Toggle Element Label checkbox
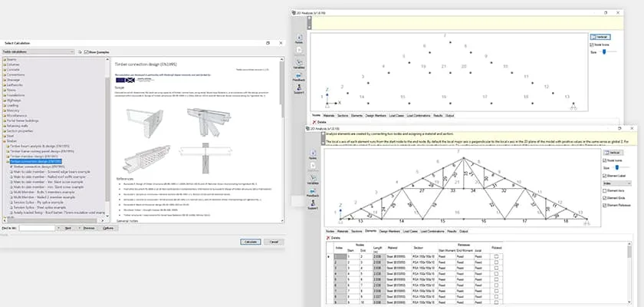Image resolution: width=644 pixels, height=307 pixels. pyautogui.click(x=604, y=176)
